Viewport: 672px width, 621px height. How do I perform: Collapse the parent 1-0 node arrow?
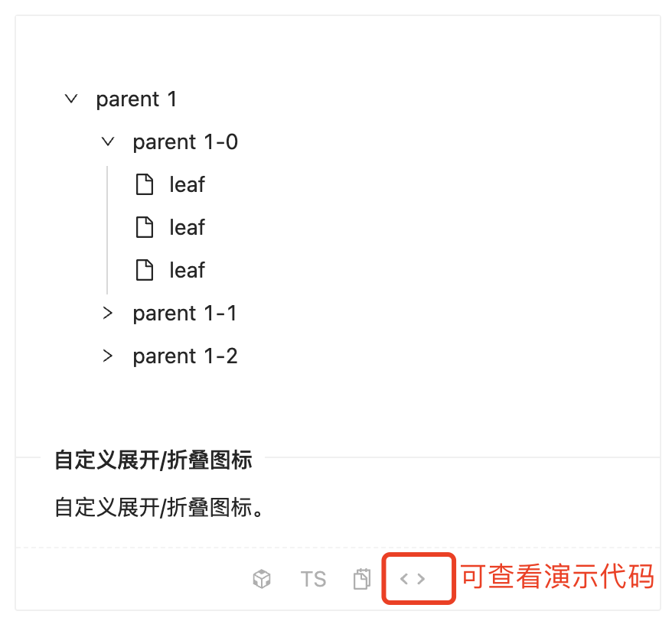click(108, 141)
